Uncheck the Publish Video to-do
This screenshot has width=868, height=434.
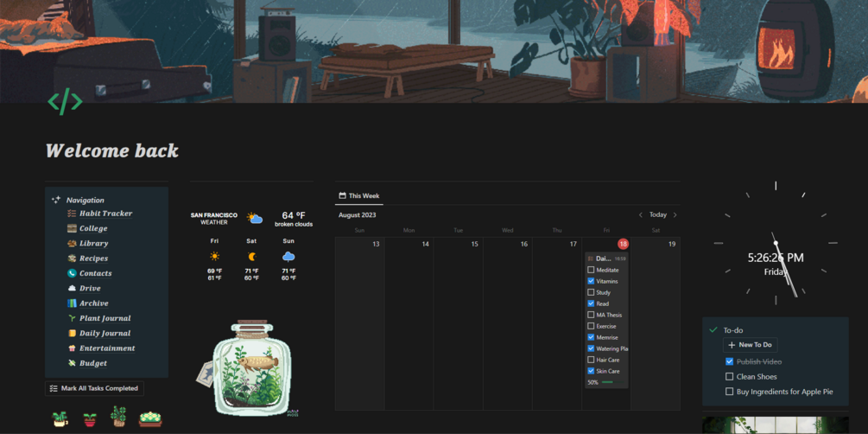729,361
